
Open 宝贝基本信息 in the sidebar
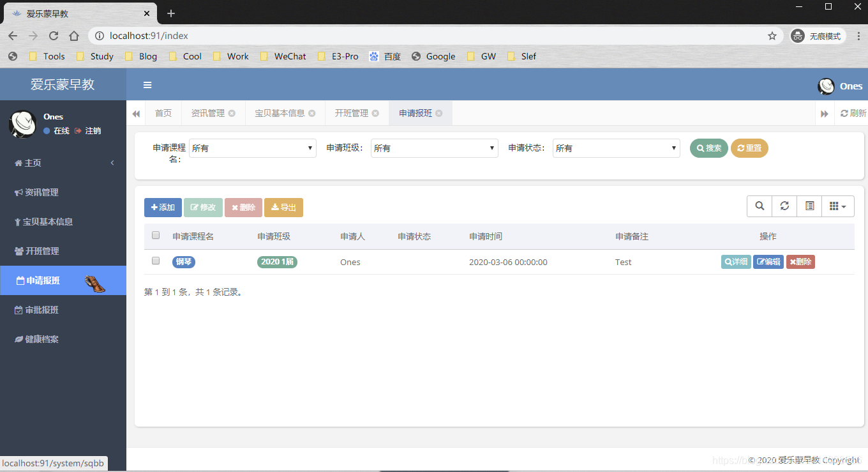pyautogui.click(x=63, y=222)
